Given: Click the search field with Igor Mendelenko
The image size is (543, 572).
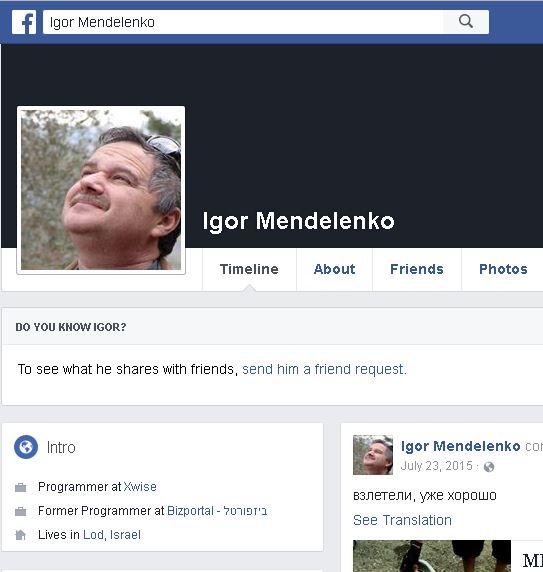Looking at the screenshot, I should pyautogui.click(x=243, y=22).
